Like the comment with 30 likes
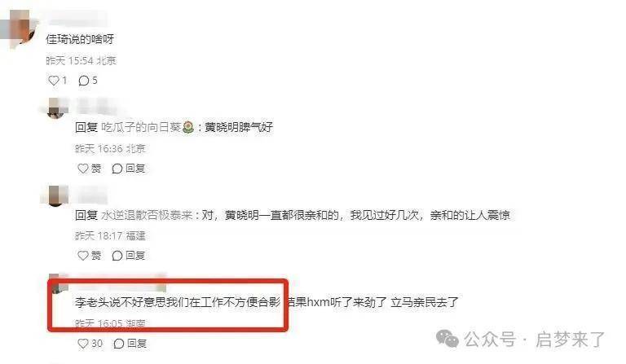 coord(82,344)
